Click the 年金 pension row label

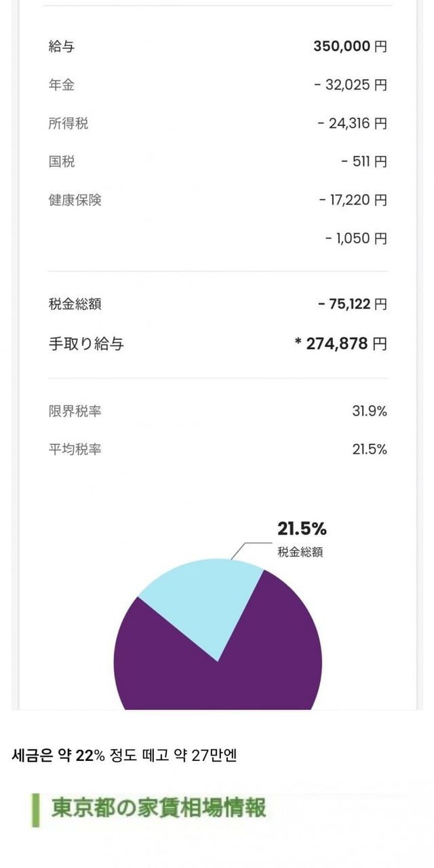(62, 85)
